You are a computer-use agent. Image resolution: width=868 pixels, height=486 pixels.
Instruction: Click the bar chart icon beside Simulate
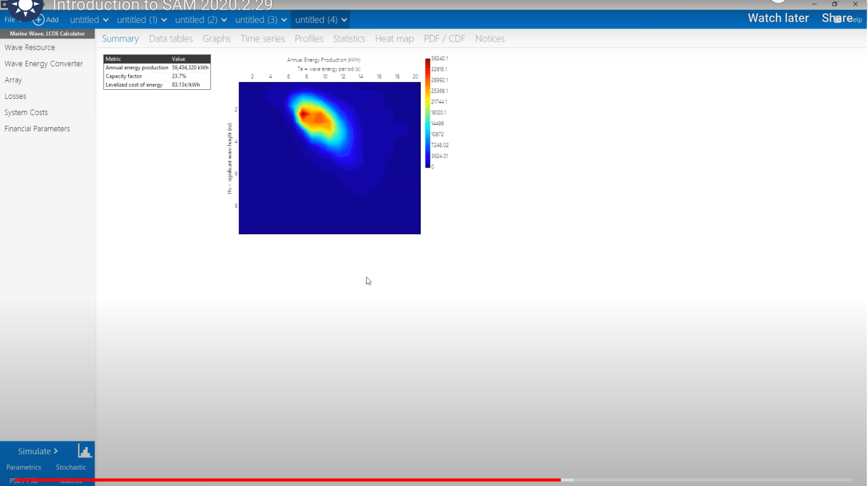point(84,451)
